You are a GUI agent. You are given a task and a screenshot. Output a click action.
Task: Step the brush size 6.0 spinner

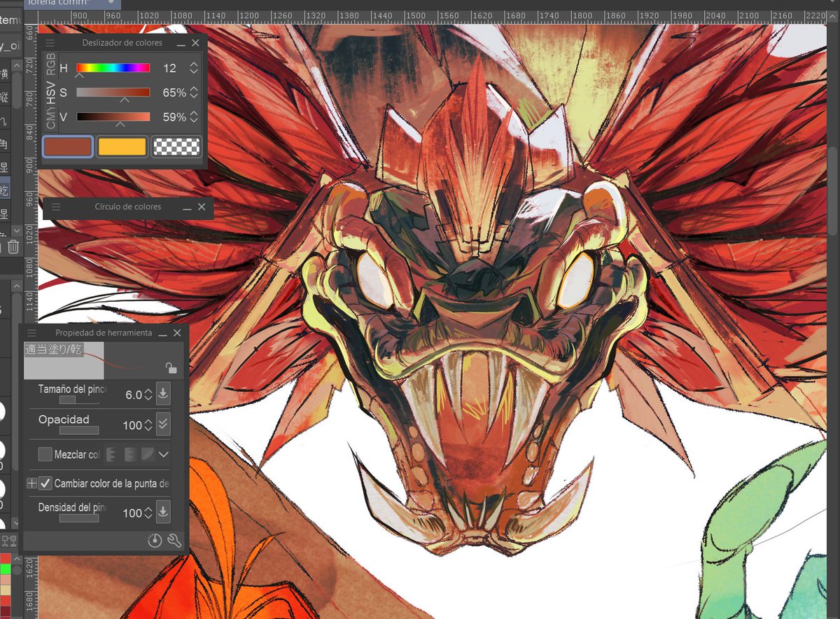click(148, 395)
